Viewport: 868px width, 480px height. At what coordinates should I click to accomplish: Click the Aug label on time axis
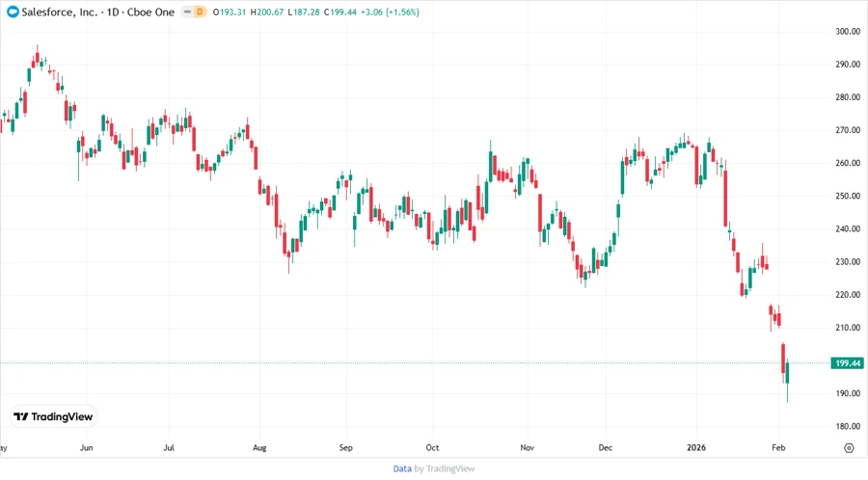coord(259,448)
